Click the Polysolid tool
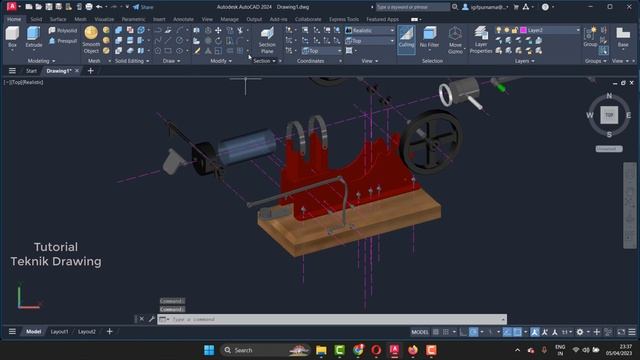The height and width of the screenshot is (360, 640). click(63, 31)
